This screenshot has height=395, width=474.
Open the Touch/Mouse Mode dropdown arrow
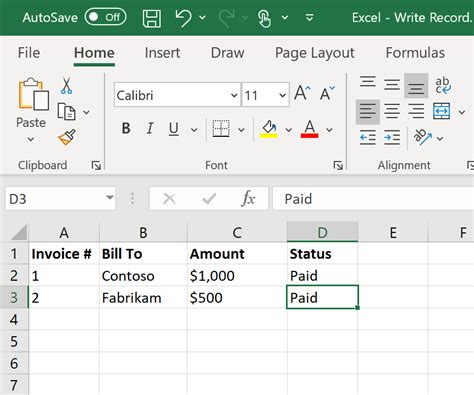(x=285, y=17)
